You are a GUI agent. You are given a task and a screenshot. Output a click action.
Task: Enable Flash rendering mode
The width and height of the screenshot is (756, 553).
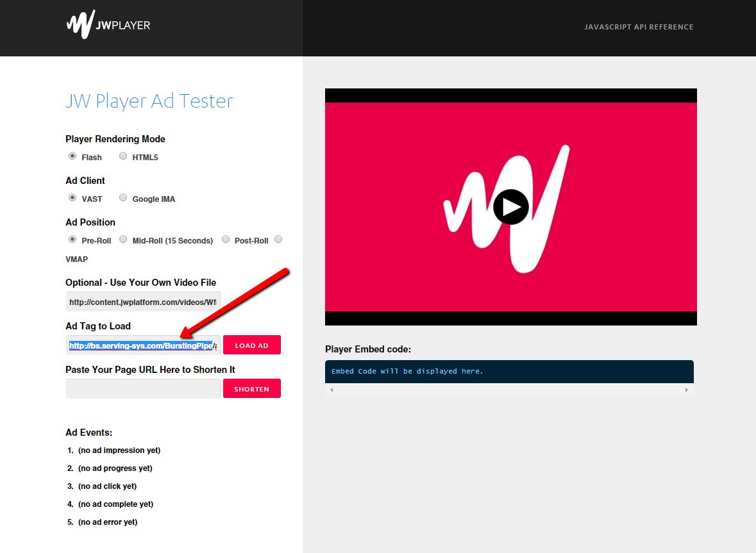[x=72, y=156]
